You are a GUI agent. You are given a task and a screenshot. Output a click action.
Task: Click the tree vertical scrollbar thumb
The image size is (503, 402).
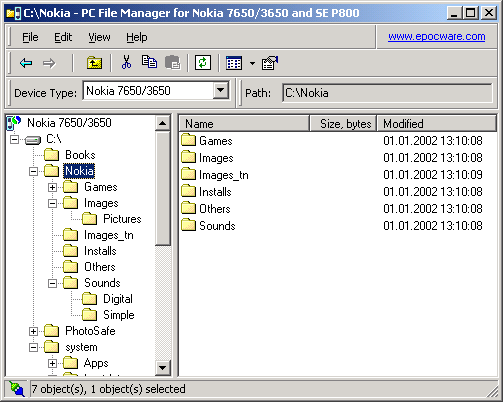pyautogui.click(x=162, y=188)
